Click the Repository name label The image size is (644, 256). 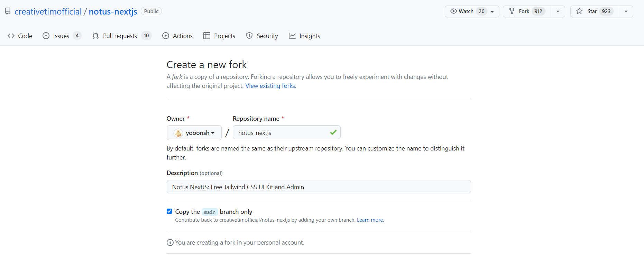(256, 119)
